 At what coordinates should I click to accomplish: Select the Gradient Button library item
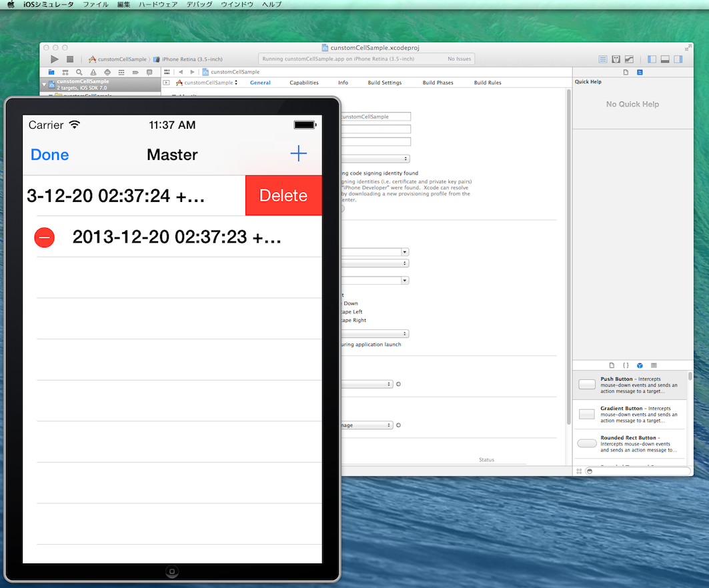pyautogui.click(x=630, y=415)
